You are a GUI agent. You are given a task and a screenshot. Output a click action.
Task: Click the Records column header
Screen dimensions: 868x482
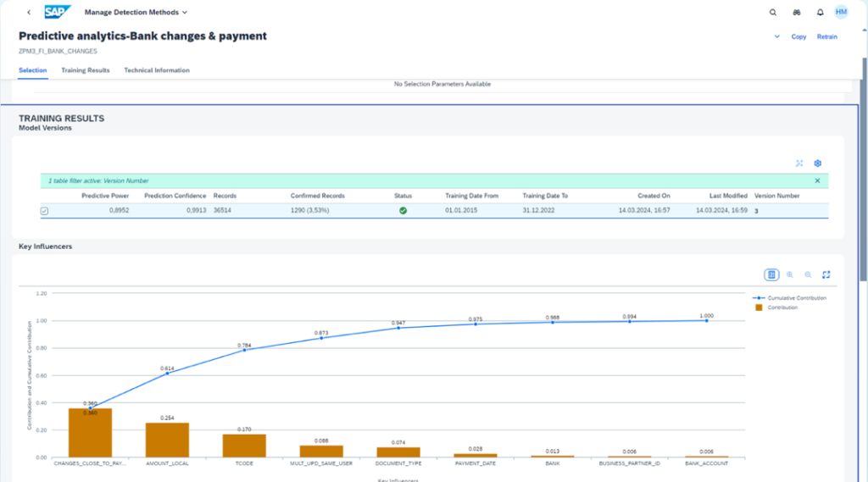(x=225, y=196)
